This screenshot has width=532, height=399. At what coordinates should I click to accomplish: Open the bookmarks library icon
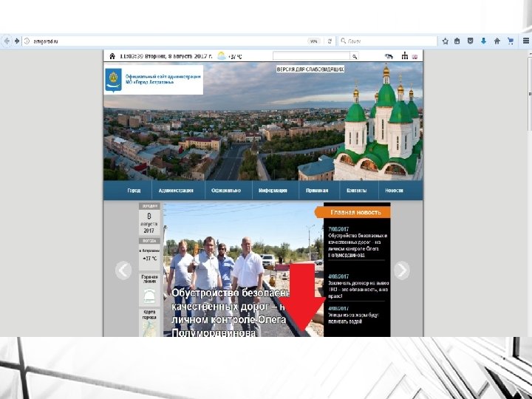(x=457, y=41)
